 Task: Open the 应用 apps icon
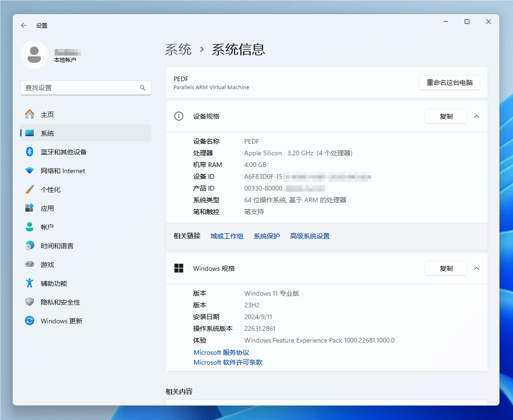tap(30, 208)
